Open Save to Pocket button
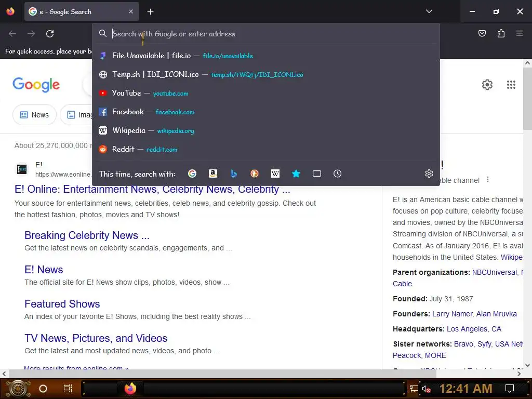The height and width of the screenshot is (399, 532). (482, 33)
